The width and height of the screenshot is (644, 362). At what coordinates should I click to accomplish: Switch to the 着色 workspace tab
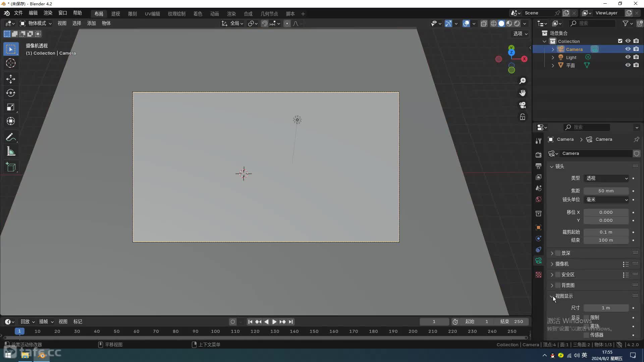click(198, 14)
